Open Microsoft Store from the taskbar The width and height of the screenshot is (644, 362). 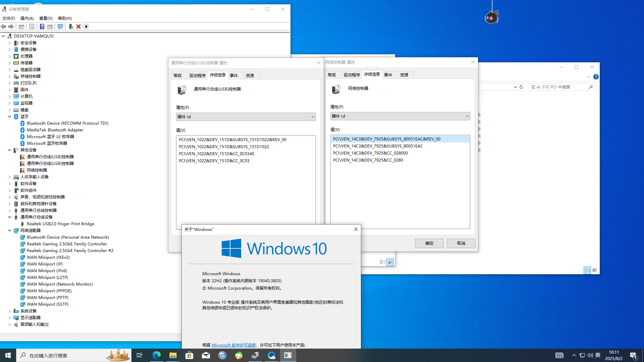(189, 355)
